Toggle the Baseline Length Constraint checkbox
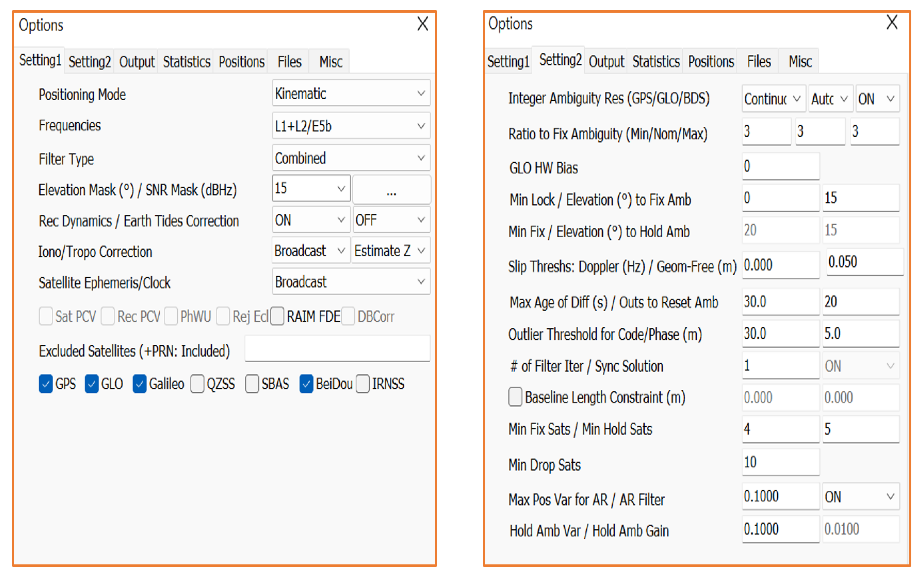This screenshot has height=576, width=924. click(x=515, y=397)
